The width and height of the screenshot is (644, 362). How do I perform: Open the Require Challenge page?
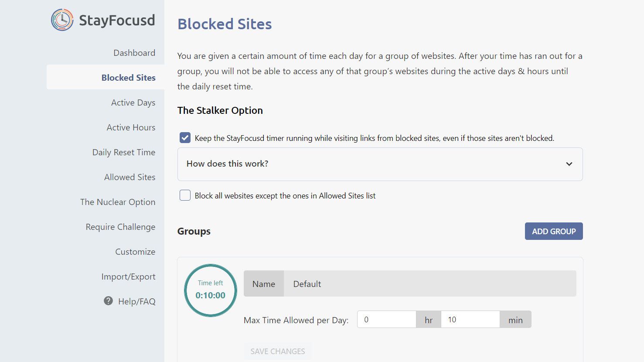pyautogui.click(x=120, y=227)
